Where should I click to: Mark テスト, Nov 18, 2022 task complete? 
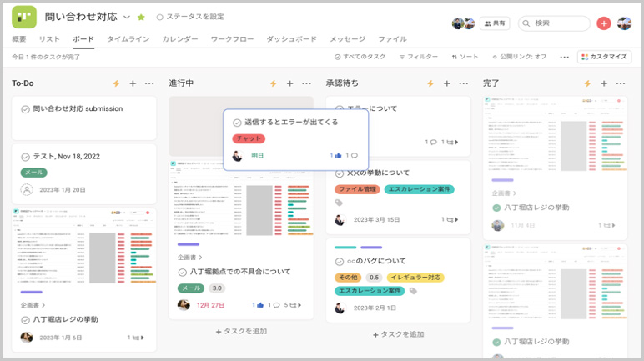pyautogui.click(x=25, y=157)
